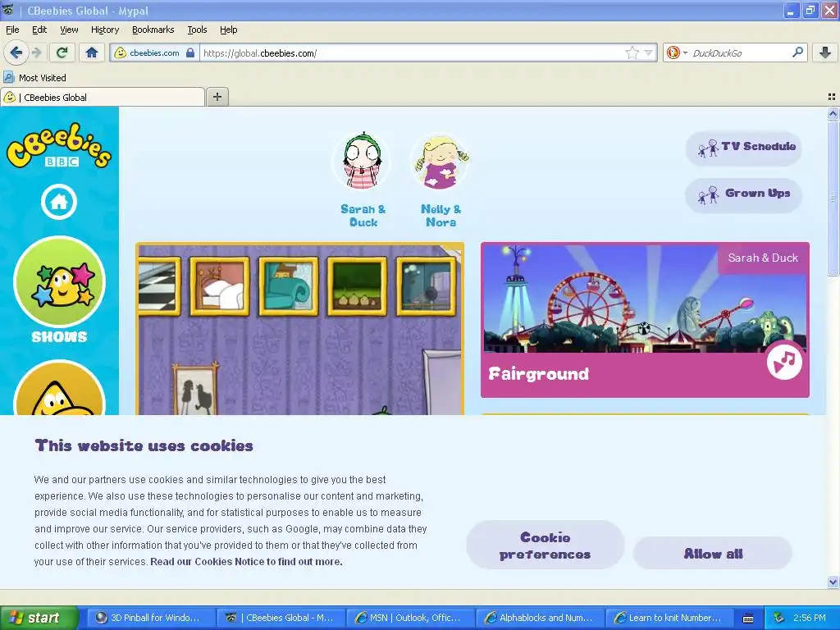This screenshot has width=840, height=630.
Task: Switch to 3D Pinball taskbar window
Action: coord(149,618)
